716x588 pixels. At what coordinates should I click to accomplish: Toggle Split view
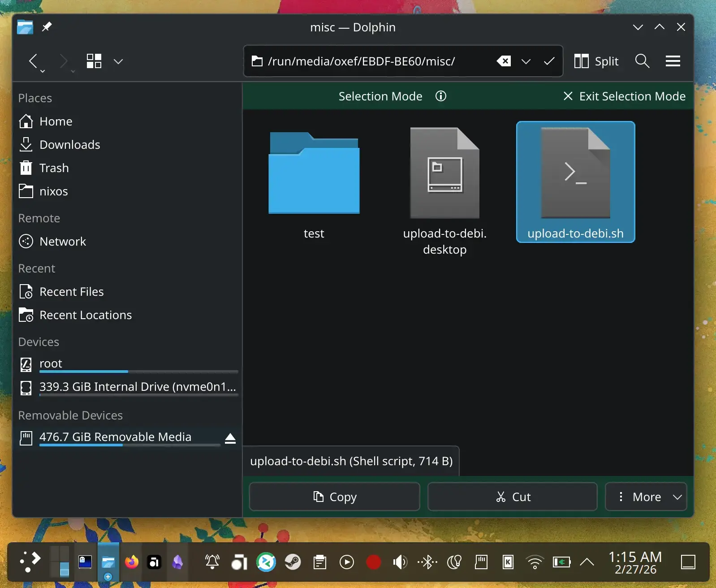pyautogui.click(x=596, y=61)
